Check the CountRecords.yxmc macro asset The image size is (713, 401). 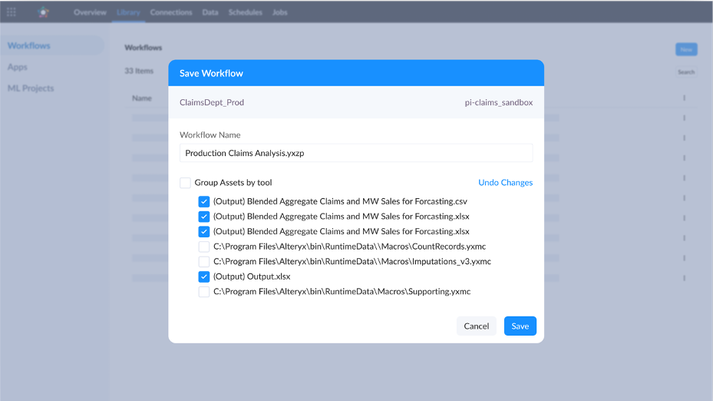click(204, 246)
